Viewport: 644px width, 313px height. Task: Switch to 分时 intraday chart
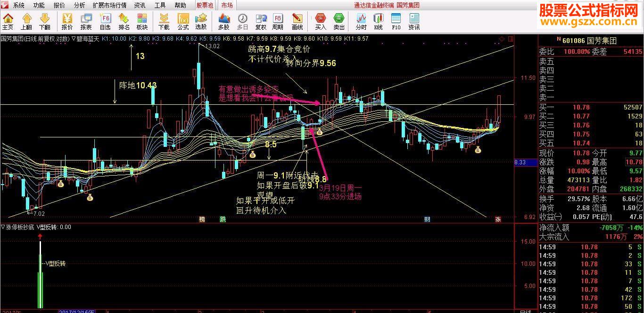coord(361,22)
